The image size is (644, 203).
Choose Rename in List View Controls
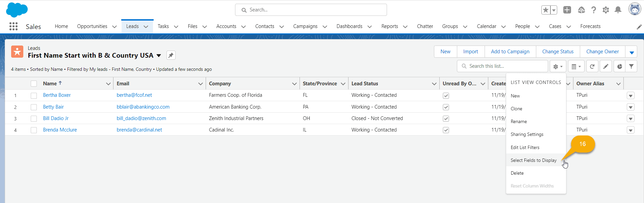(x=536, y=121)
